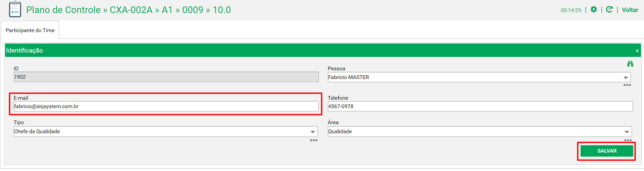Select the Participante do Time tab

coord(30,30)
